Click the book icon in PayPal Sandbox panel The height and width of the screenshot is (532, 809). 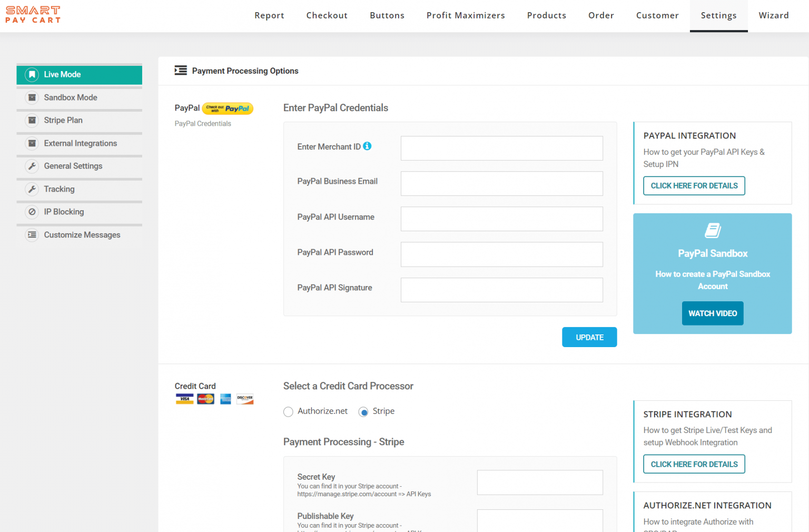pos(713,231)
